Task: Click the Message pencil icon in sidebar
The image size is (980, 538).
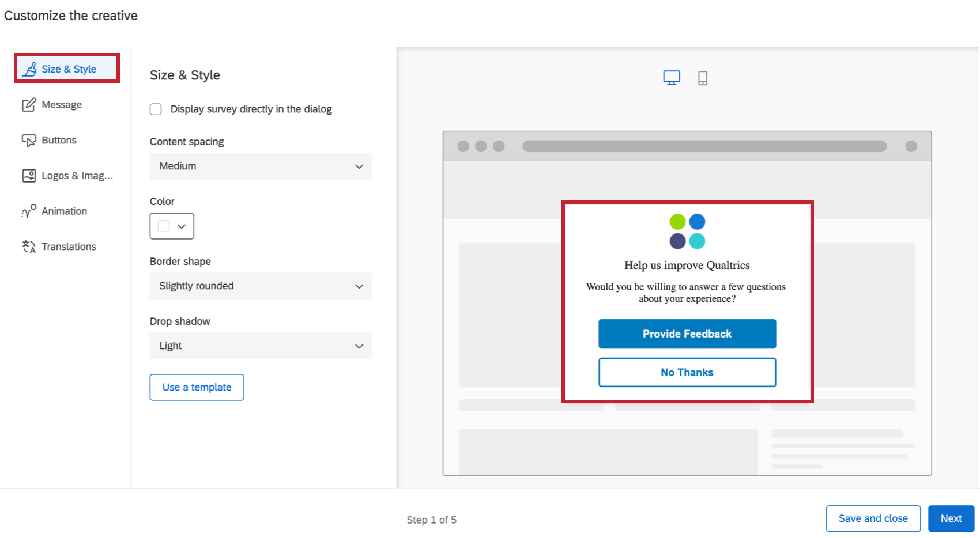Action: [x=29, y=104]
